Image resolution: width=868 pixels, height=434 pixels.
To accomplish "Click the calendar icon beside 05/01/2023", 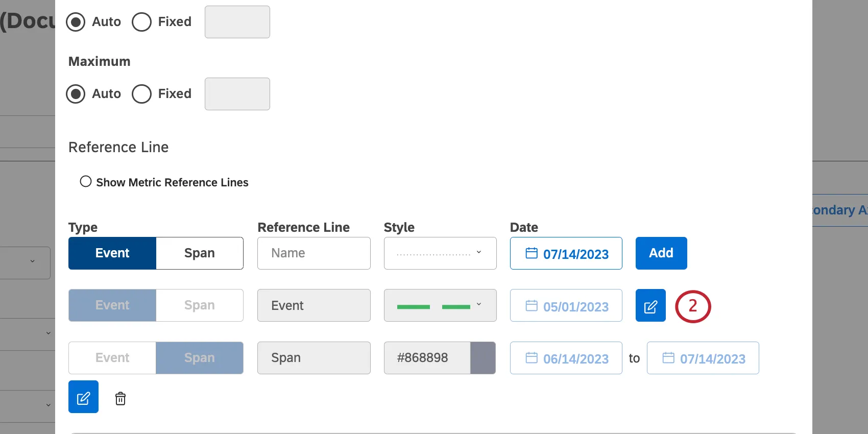I will pyautogui.click(x=532, y=306).
